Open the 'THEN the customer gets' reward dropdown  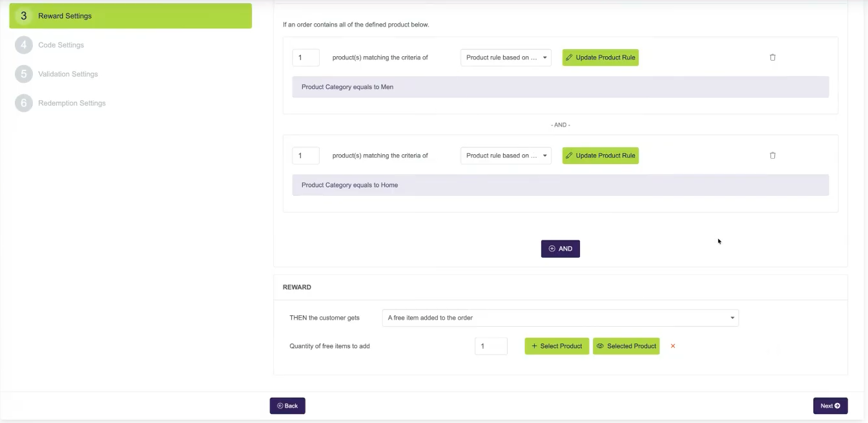pos(560,318)
